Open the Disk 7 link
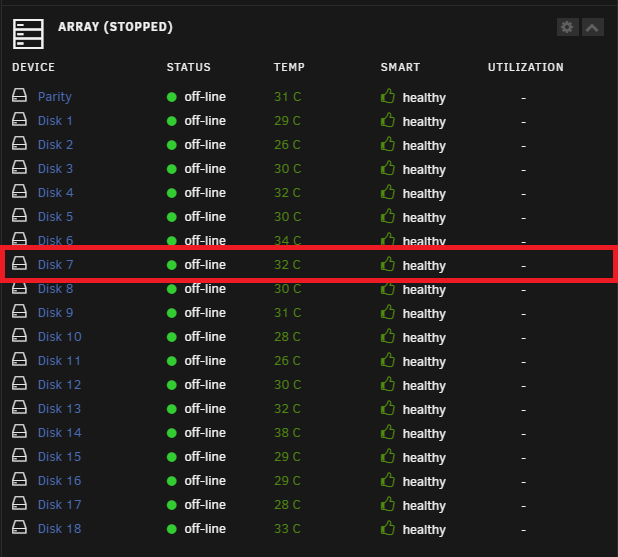 click(56, 265)
